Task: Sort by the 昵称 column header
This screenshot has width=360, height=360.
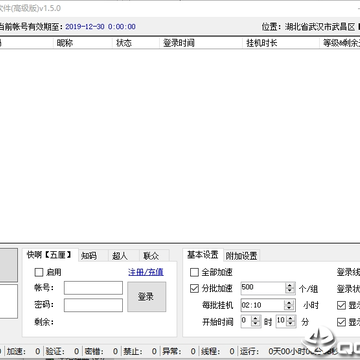Action: pyautogui.click(x=83, y=43)
